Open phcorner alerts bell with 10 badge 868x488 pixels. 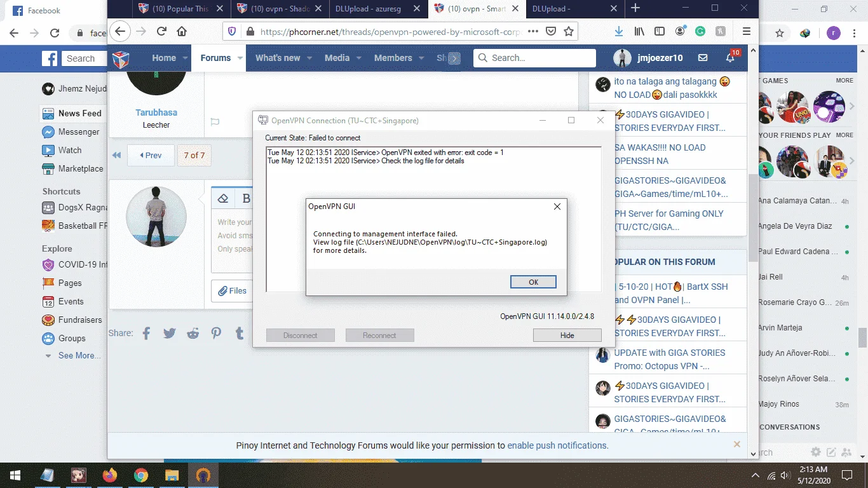point(731,58)
